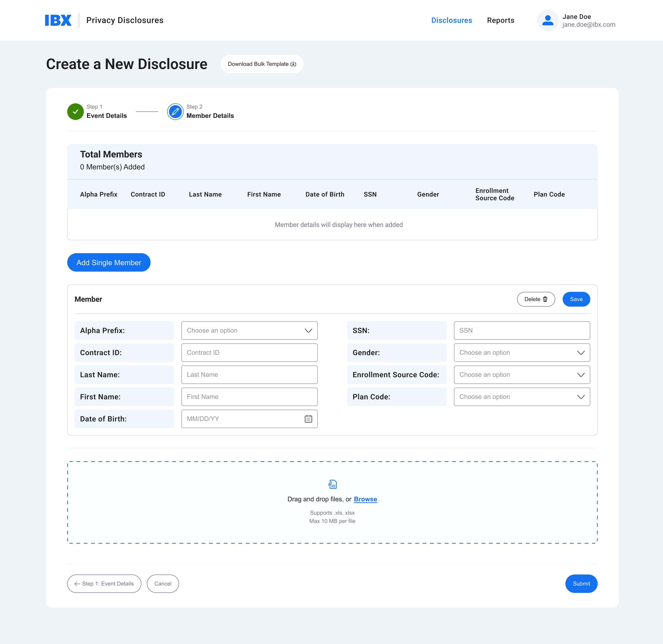Click Add Single Member button

109,262
